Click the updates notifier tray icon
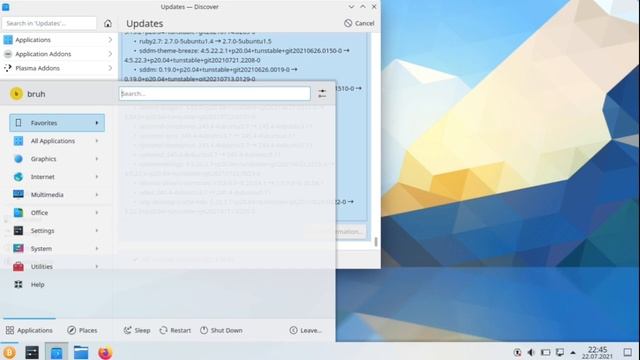The height and width of the screenshot is (360, 640). click(x=517, y=352)
